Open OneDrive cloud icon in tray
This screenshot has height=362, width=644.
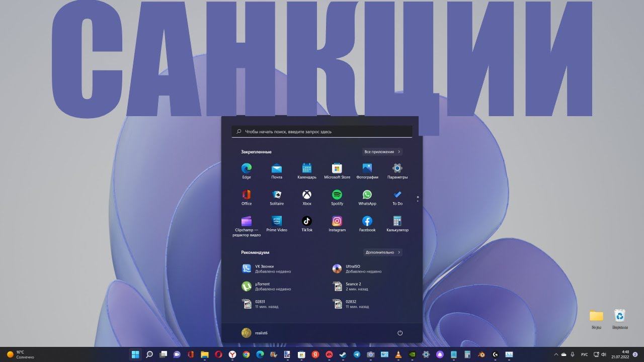point(563,354)
